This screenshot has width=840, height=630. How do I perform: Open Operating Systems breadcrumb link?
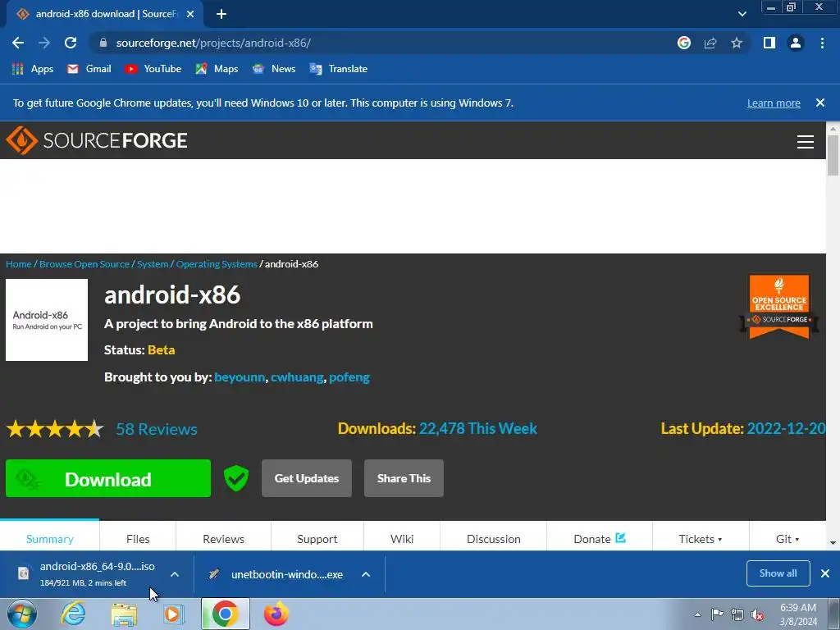click(217, 264)
